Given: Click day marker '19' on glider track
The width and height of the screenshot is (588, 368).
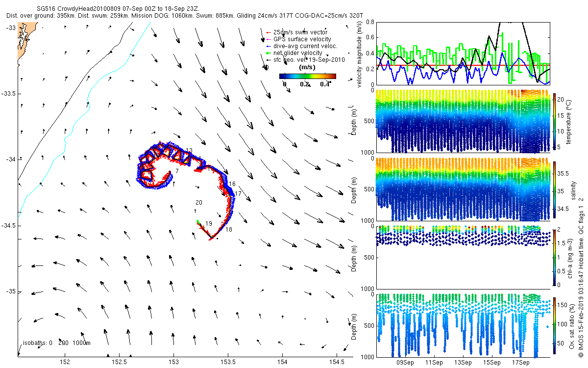Looking at the screenshot, I should [209, 224].
